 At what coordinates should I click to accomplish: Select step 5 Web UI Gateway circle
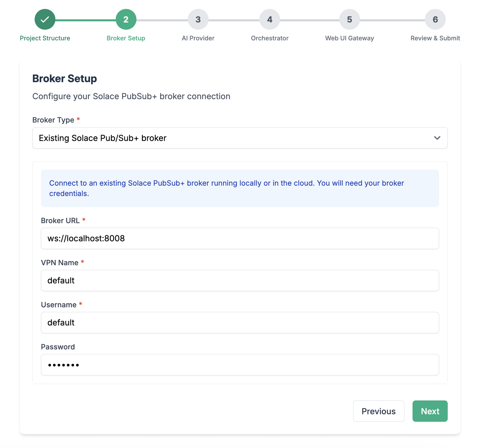click(350, 19)
